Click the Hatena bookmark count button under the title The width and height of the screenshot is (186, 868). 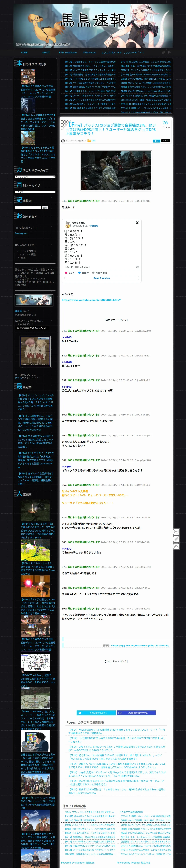click(x=157, y=141)
